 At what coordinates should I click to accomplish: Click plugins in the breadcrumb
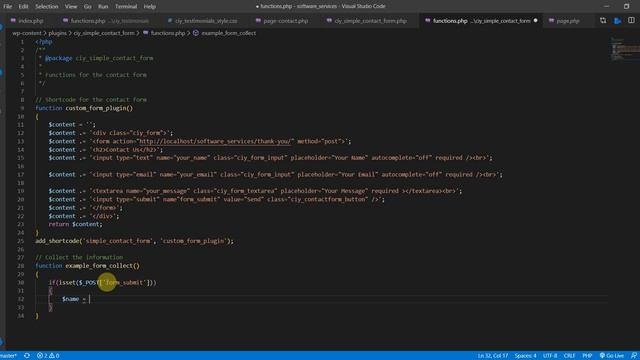tap(57, 33)
